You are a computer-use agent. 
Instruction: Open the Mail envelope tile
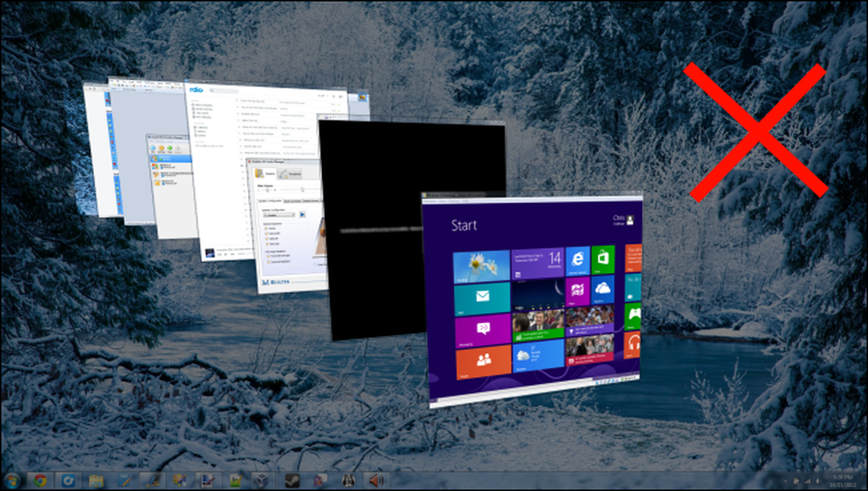(x=482, y=298)
